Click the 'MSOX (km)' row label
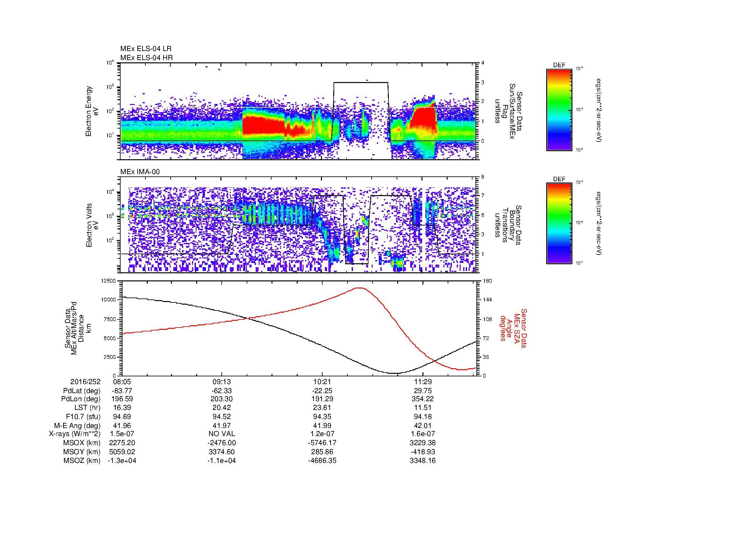The width and height of the screenshot is (756, 534). 82,443
